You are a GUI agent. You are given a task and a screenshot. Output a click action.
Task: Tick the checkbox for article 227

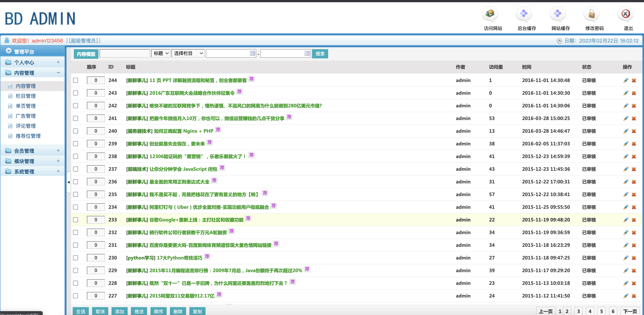click(x=76, y=296)
